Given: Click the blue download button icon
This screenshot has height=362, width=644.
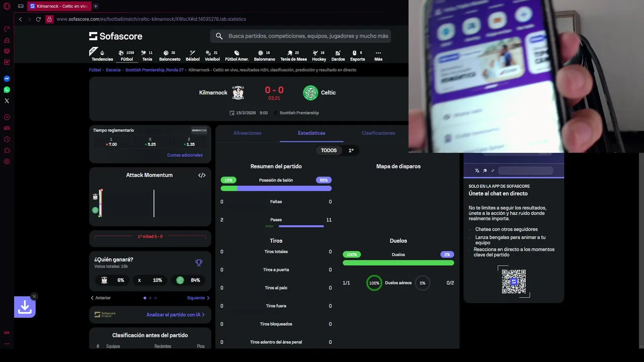Looking at the screenshot, I should 25,307.
